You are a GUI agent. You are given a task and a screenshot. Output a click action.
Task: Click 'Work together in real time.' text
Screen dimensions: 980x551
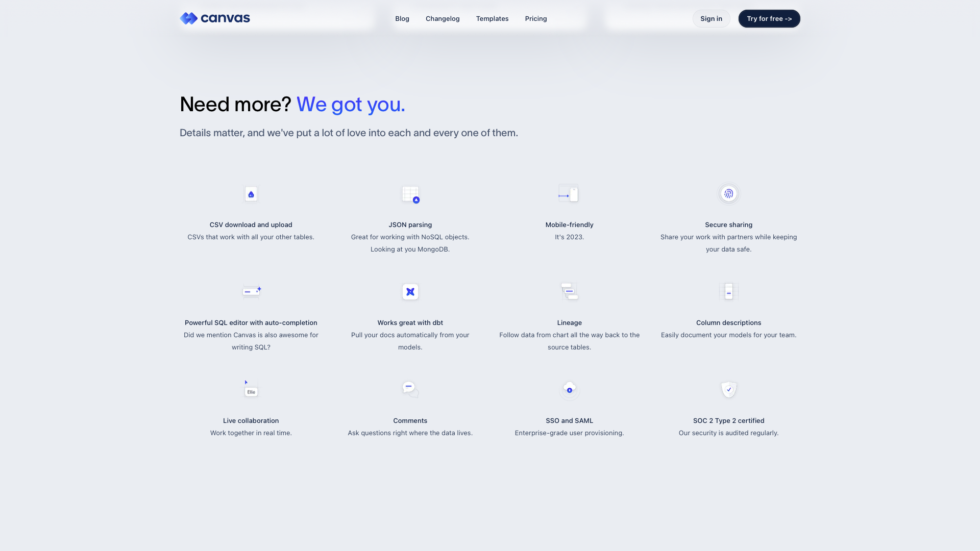[251, 433]
